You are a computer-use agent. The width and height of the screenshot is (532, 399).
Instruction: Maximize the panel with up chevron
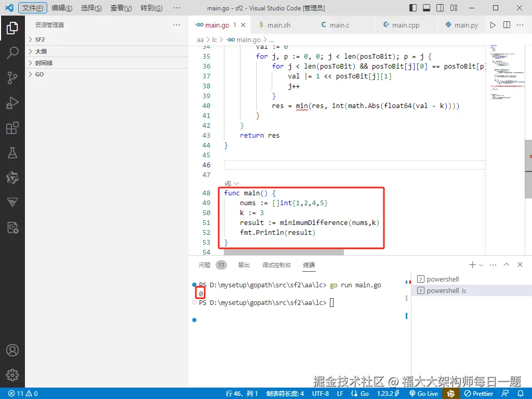point(507,264)
